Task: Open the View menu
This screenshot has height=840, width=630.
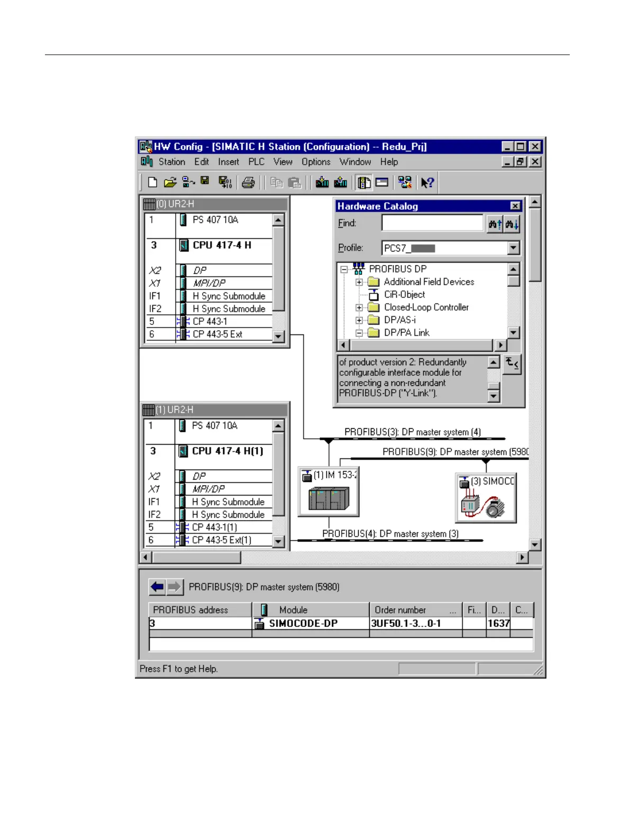Action: click(x=283, y=162)
